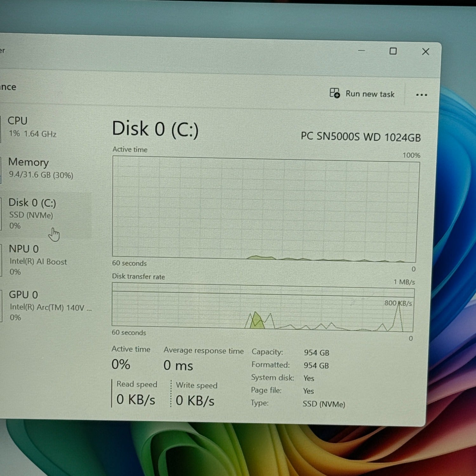The width and height of the screenshot is (476, 476).
Task: Open the three-dot more options menu
Action: (x=421, y=95)
